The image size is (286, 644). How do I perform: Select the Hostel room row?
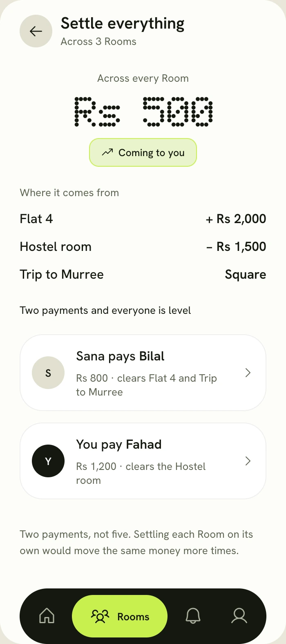(x=143, y=247)
